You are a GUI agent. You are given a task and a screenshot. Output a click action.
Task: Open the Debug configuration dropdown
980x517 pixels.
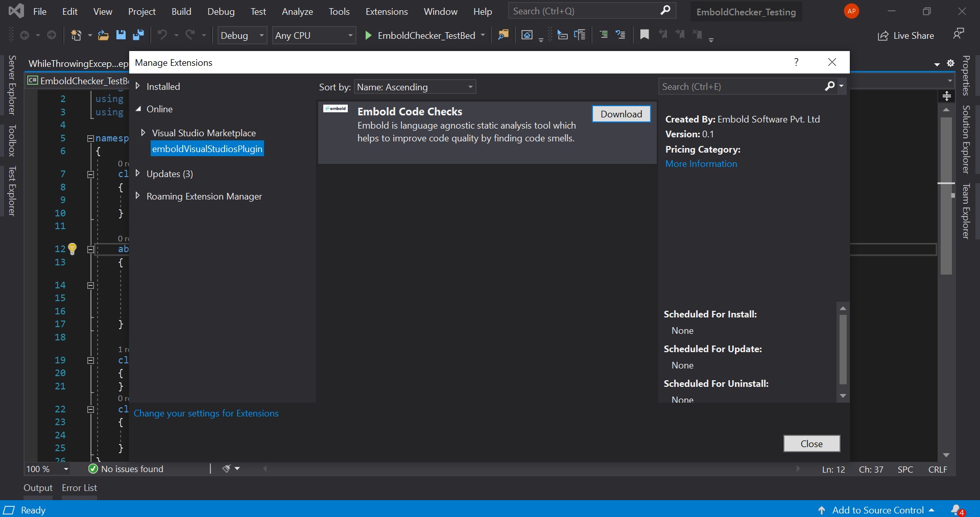pos(242,35)
